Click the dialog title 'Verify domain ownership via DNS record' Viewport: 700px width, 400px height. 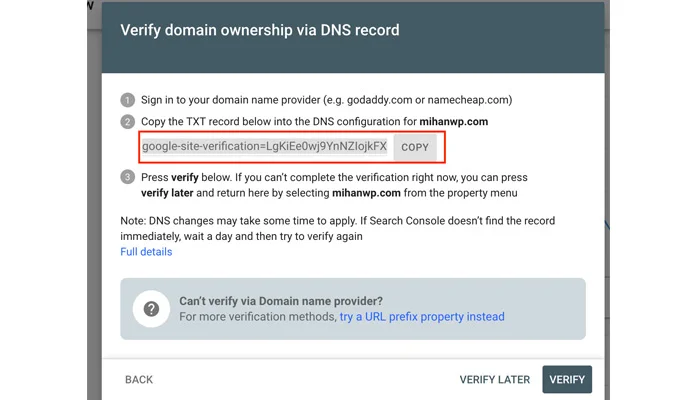260,30
